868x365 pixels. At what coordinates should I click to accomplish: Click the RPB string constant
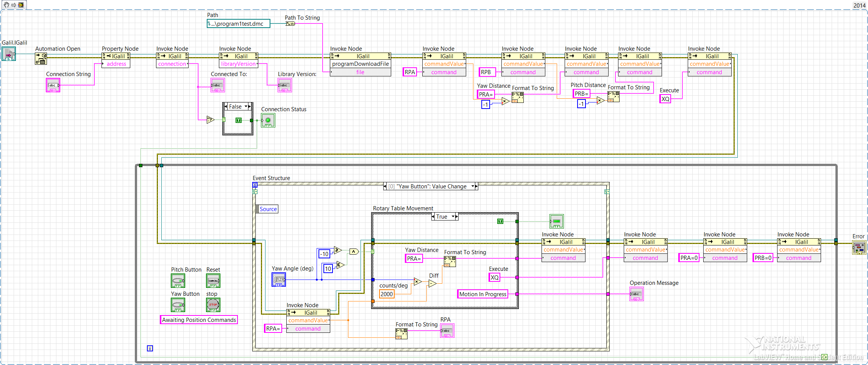pyautogui.click(x=487, y=72)
